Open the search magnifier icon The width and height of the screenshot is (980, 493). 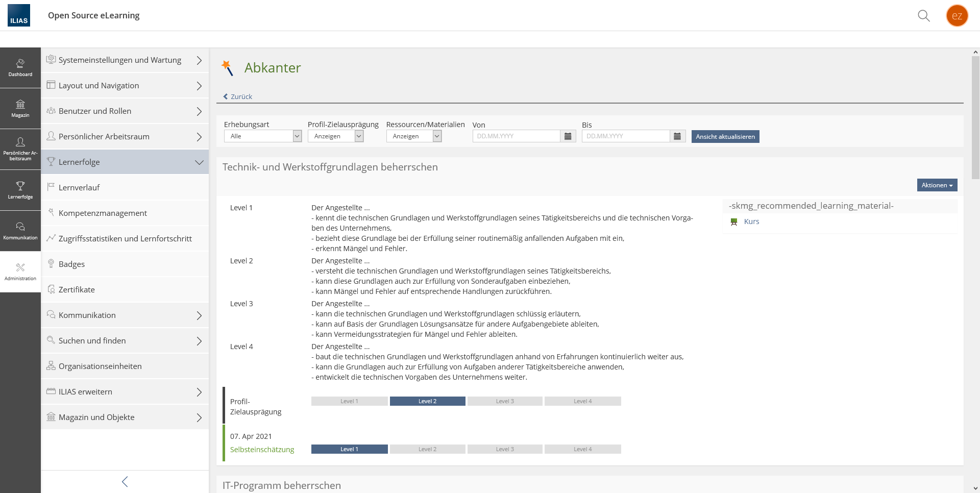(x=923, y=16)
